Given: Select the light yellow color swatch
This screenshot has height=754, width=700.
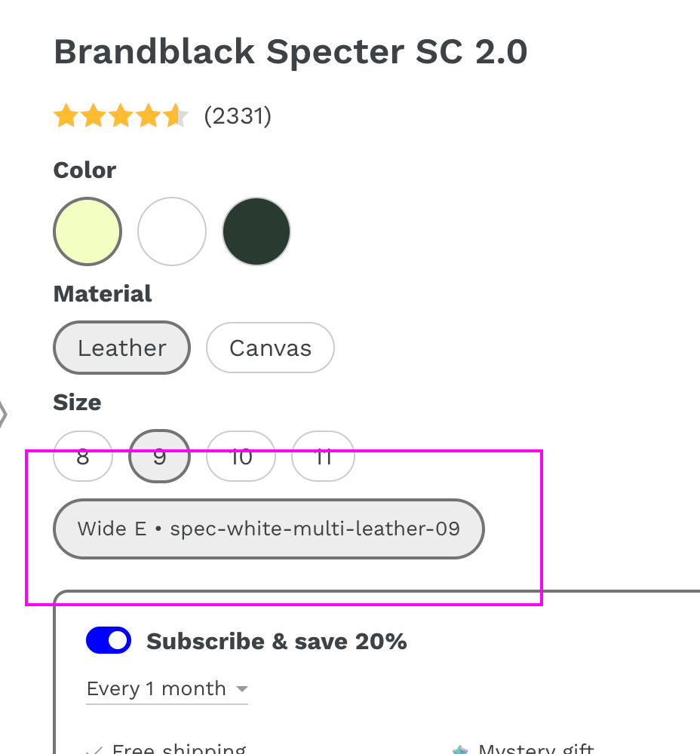Looking at the screenshot, I should [87, 231].
